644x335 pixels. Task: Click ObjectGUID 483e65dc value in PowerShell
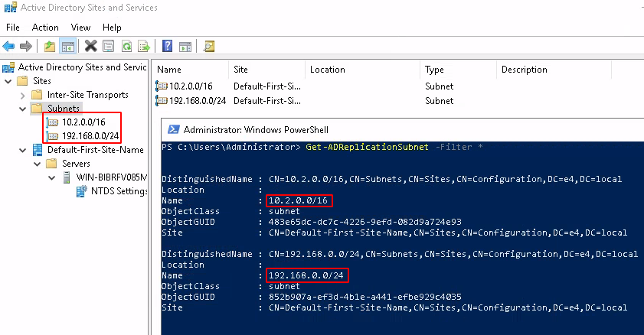coord(364,222)
